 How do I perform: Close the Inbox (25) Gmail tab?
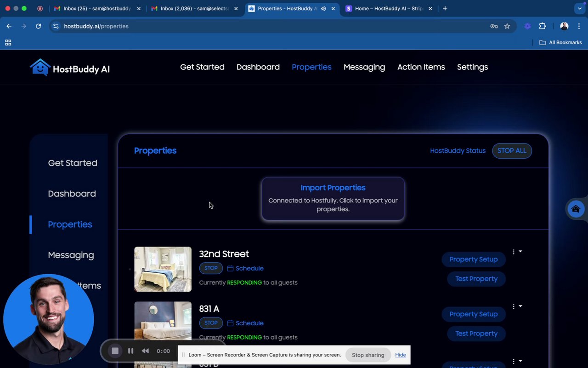[139, 8]
